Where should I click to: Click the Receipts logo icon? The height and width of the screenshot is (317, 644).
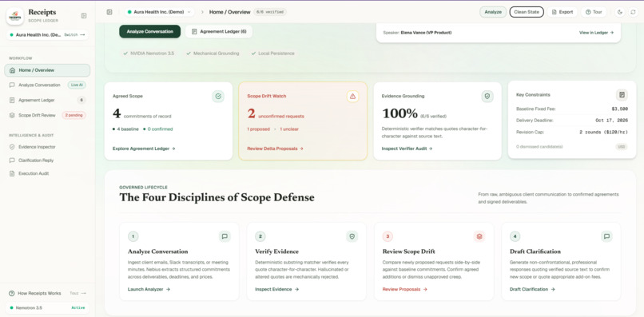coord(15,16)
